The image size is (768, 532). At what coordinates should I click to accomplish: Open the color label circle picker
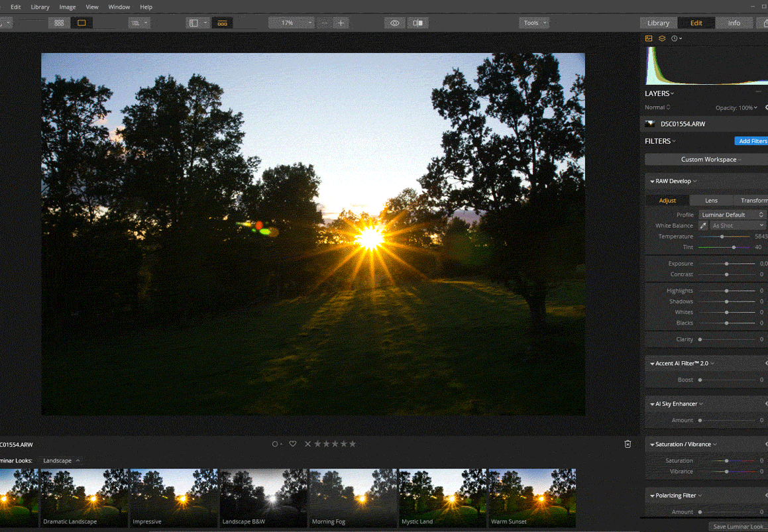coord(276,444)
